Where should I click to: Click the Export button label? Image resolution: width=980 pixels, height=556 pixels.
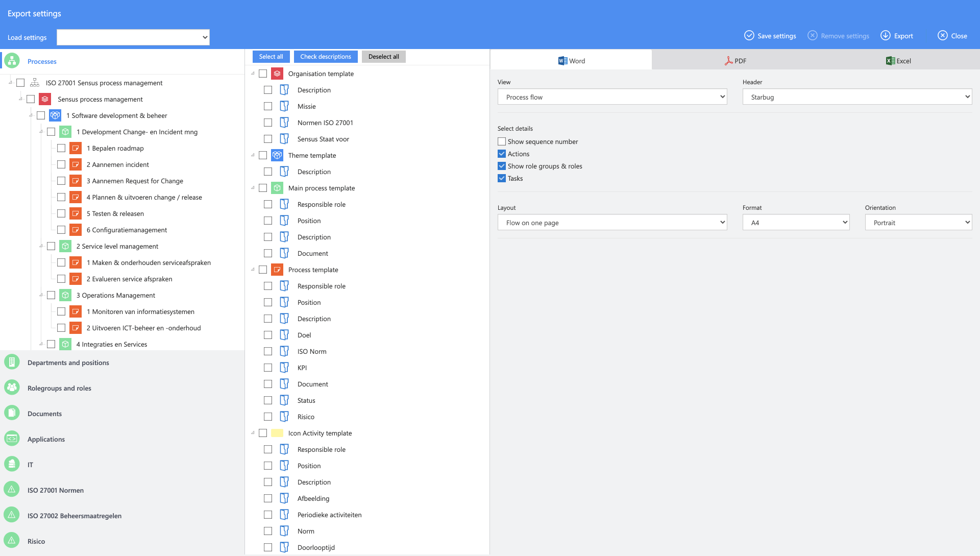click(x=903, y=36)
